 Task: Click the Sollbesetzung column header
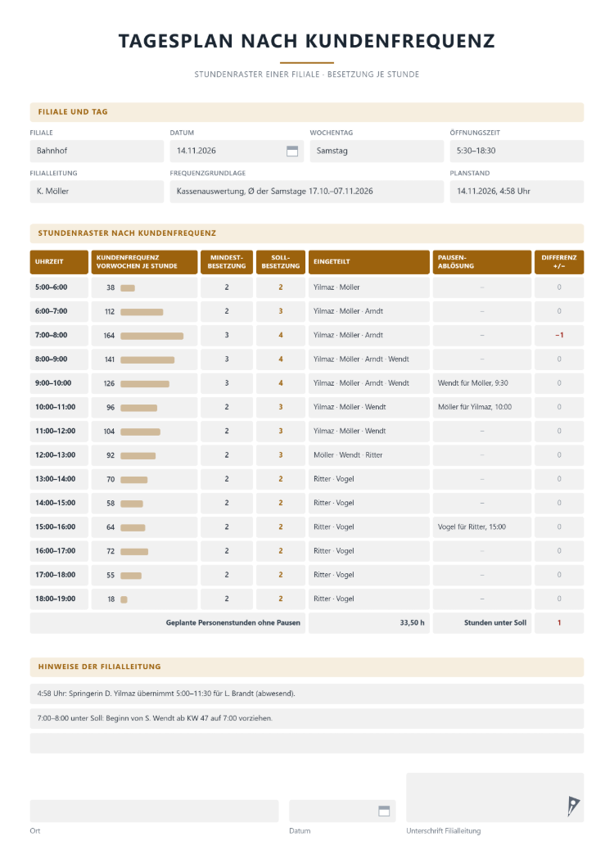point(280,262)
